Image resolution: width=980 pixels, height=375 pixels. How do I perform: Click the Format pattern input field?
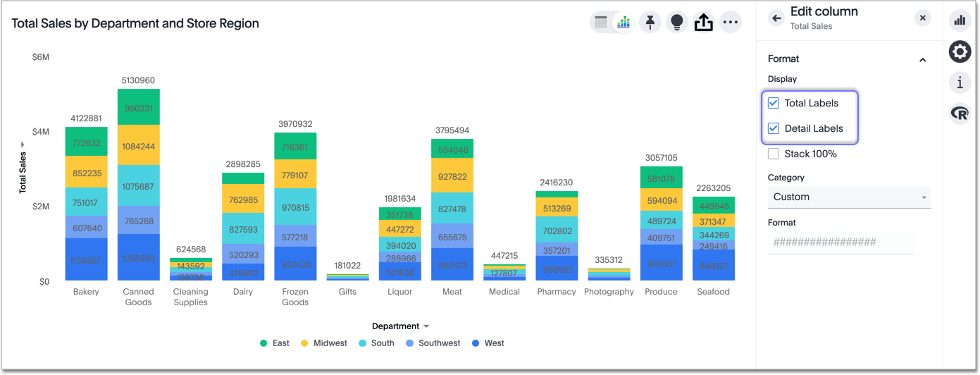click(841, 242)
